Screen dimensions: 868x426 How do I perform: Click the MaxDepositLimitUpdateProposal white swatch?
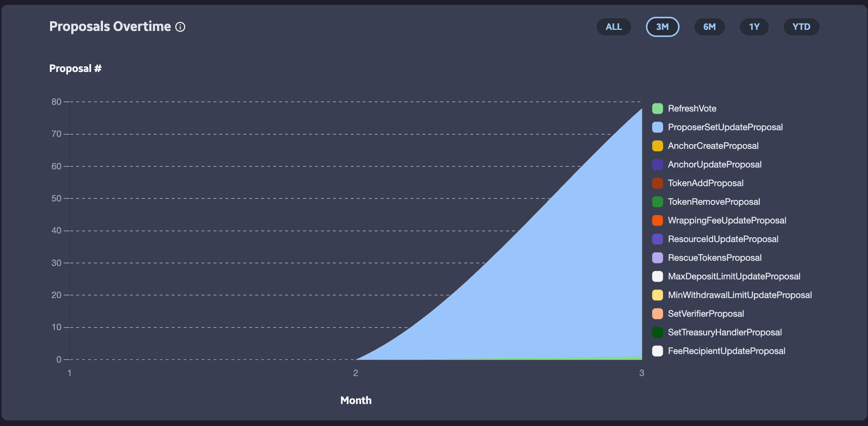(658, 276)
